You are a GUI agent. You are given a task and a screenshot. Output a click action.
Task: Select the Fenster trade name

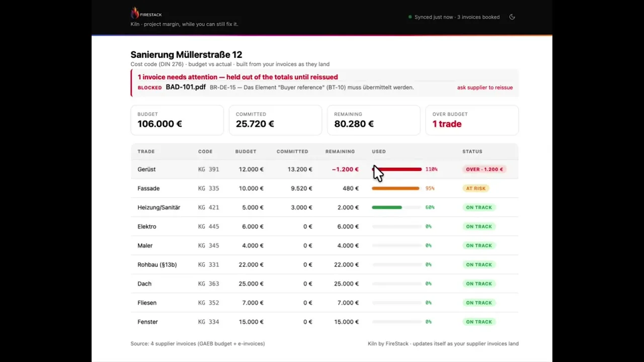pos(147,322)
